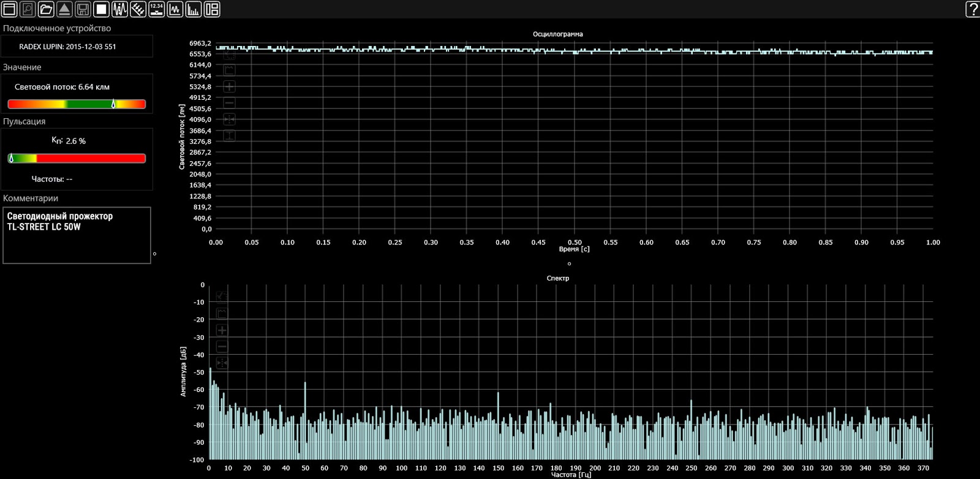The width and height of the screenshot is (980, 479).
Task: Save data with the floppy disk icon
Action: (x=83, y=9)
